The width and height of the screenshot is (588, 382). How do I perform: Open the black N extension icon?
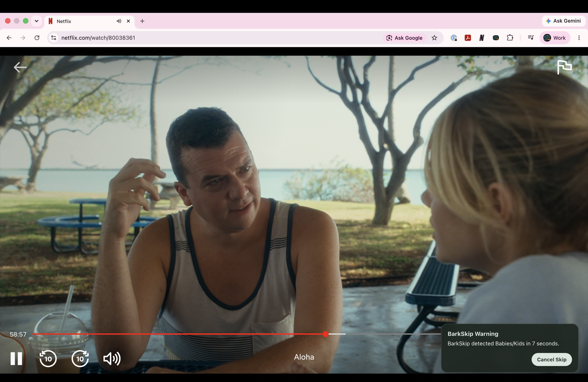coord(481,38)
